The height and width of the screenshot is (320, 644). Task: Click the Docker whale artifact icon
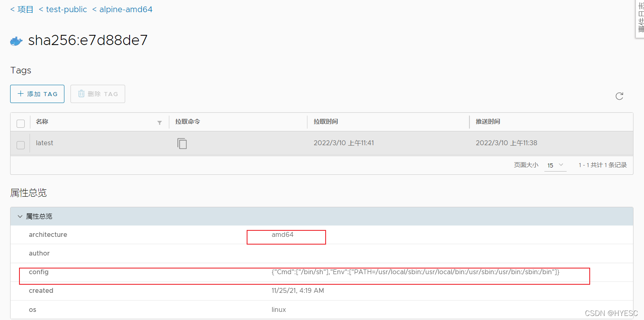tap(16, 41)
